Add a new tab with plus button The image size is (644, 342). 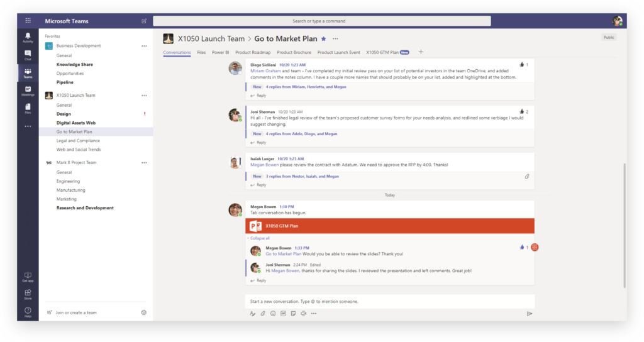pos(421,52)
